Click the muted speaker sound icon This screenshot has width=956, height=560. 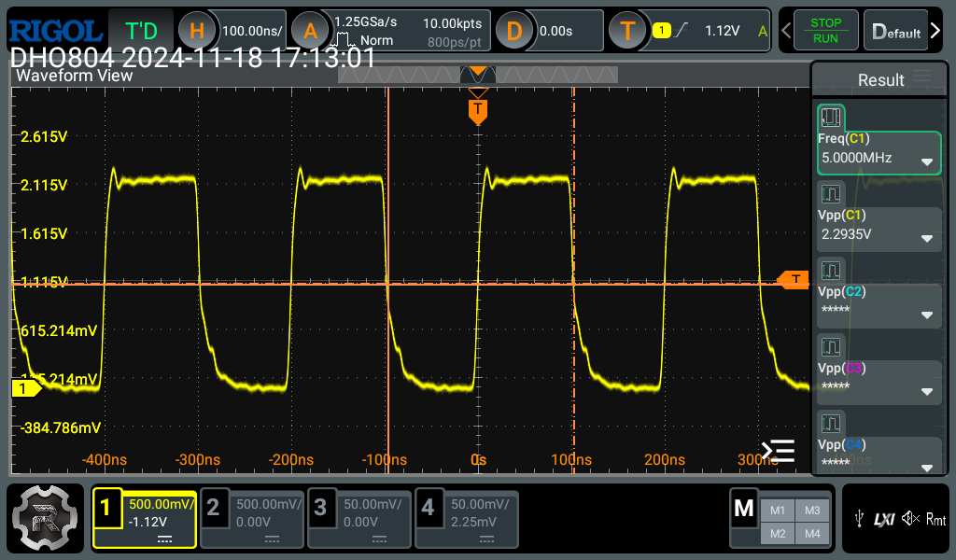pos(909,519)
